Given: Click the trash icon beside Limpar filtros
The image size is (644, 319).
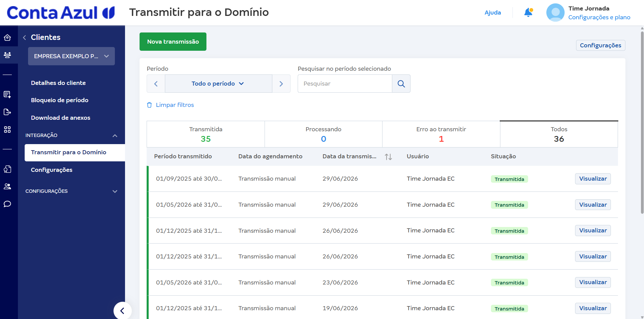Looking at the screenshot, I should click(x=149, y=105).
